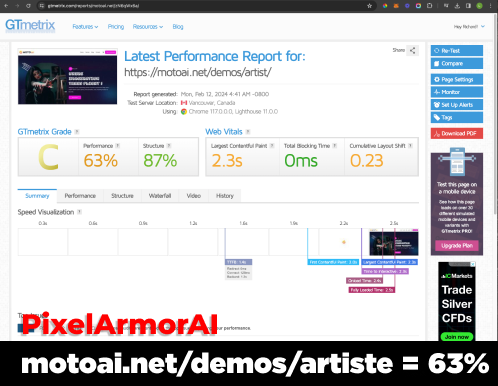Open the Structure tab
This screenshot has width=498, height=386.
coord(122,196)
